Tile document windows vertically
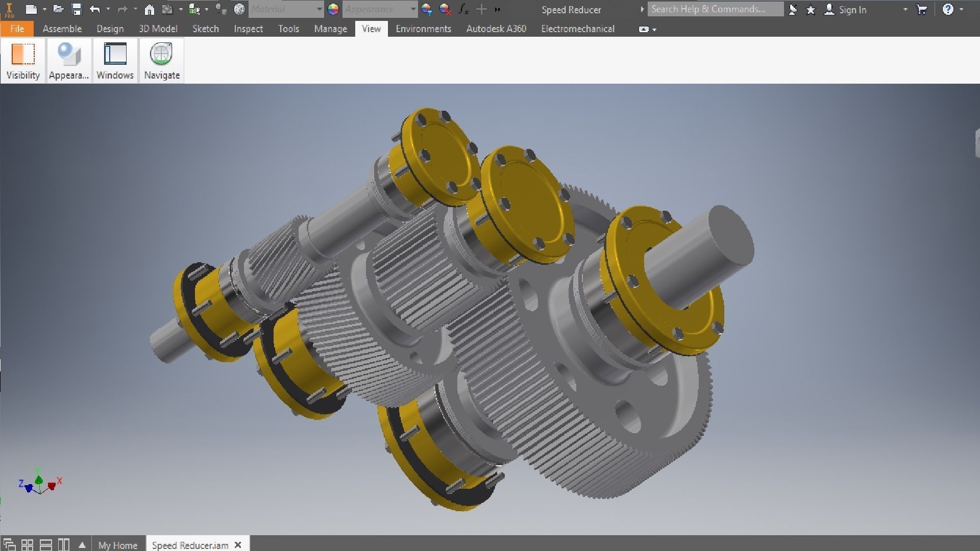Screen dimensions: 980x551 (64, 545)
